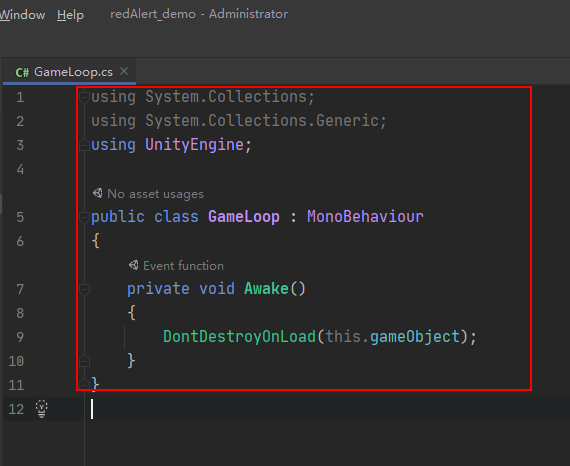Click the Event function code hint
Screen dimensions: 570x466
(183, 266)
